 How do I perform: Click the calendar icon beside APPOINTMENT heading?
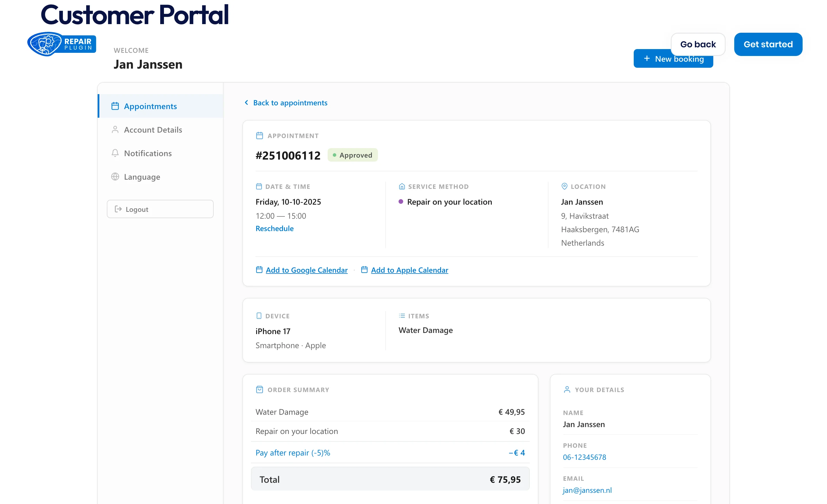(260, 136)
